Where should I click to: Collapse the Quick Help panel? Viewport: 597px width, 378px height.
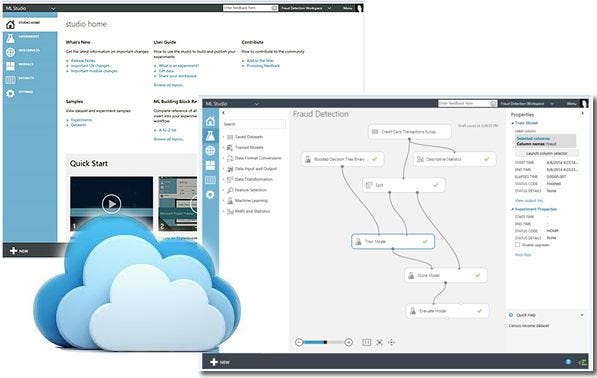click(582, 315)
